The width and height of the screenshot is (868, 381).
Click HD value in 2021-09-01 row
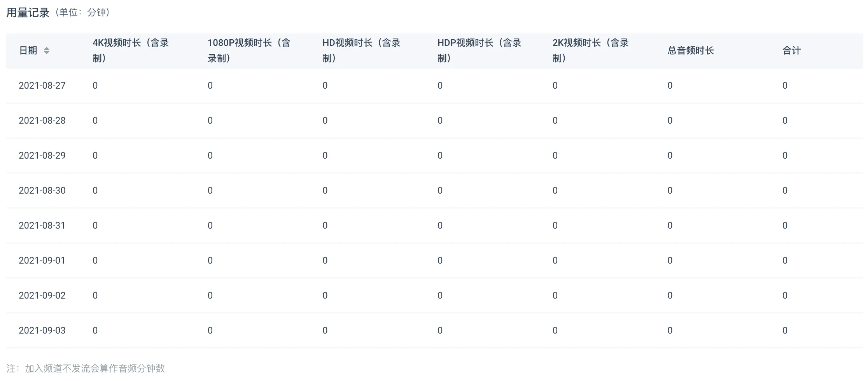point(325,260)
